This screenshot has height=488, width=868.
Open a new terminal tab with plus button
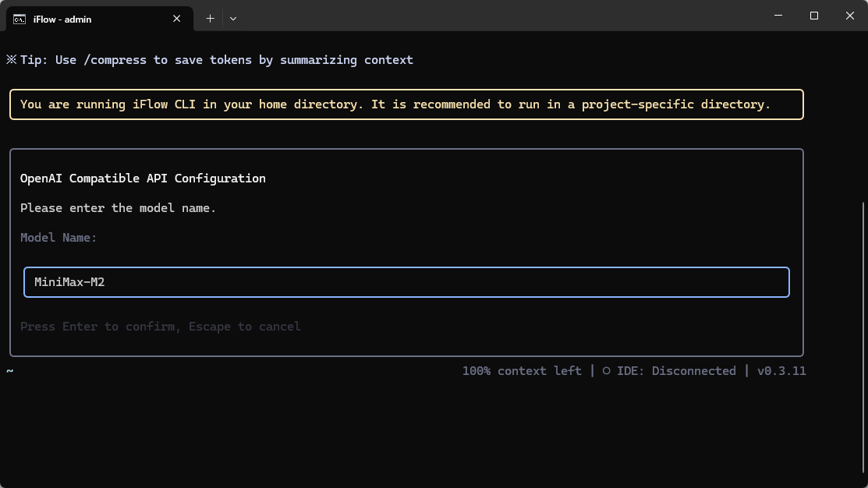point(210,19)
